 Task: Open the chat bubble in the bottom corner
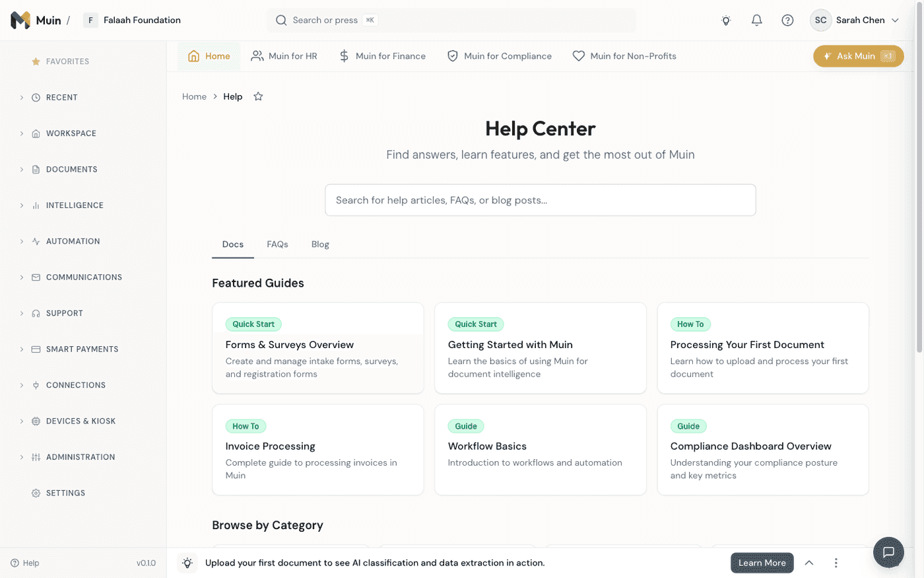(x=888, y=552)
